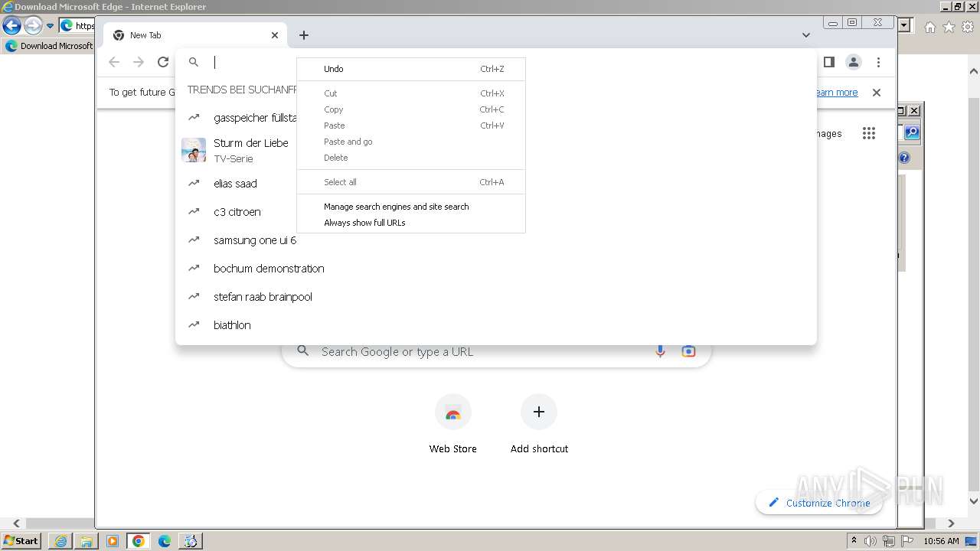The width and height of the screenshot is (980, 551).
Task: Click the Sturm der Liebe thumbnail
Action: pos(194,150)
